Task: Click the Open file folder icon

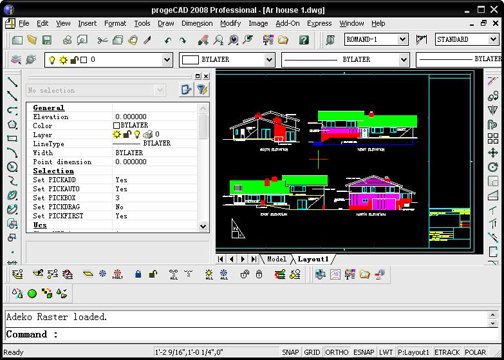Action: [x=32, y=40]
